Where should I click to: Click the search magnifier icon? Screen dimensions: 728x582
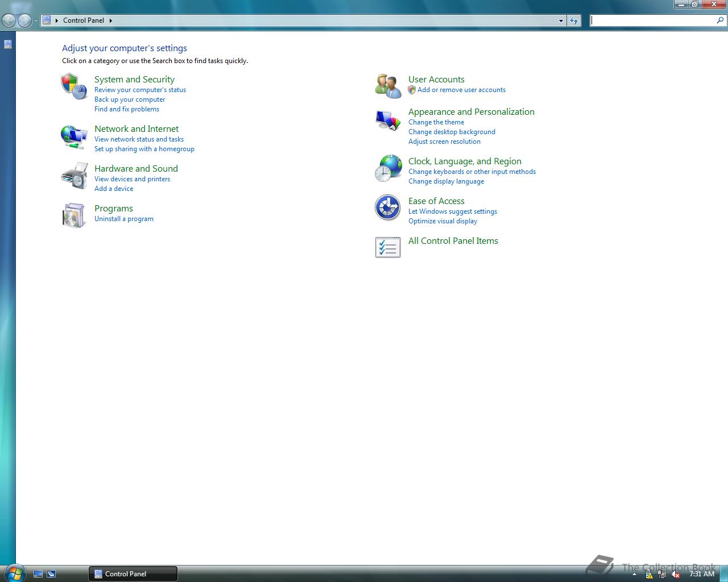tap(721, 20)
